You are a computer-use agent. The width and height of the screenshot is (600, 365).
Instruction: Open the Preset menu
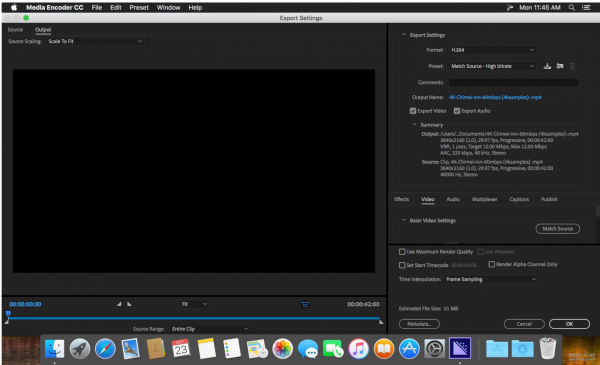139,7
